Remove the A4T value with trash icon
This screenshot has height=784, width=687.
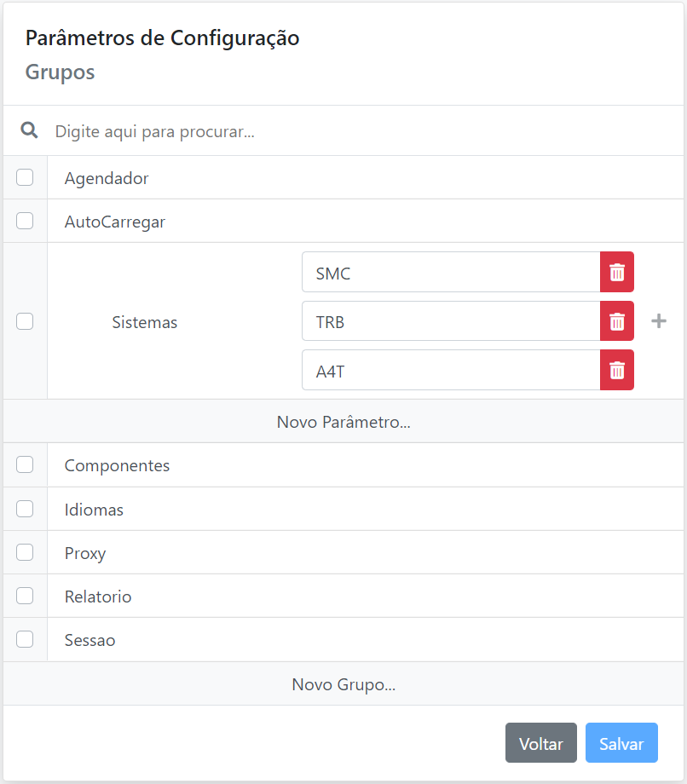[616, 370]
